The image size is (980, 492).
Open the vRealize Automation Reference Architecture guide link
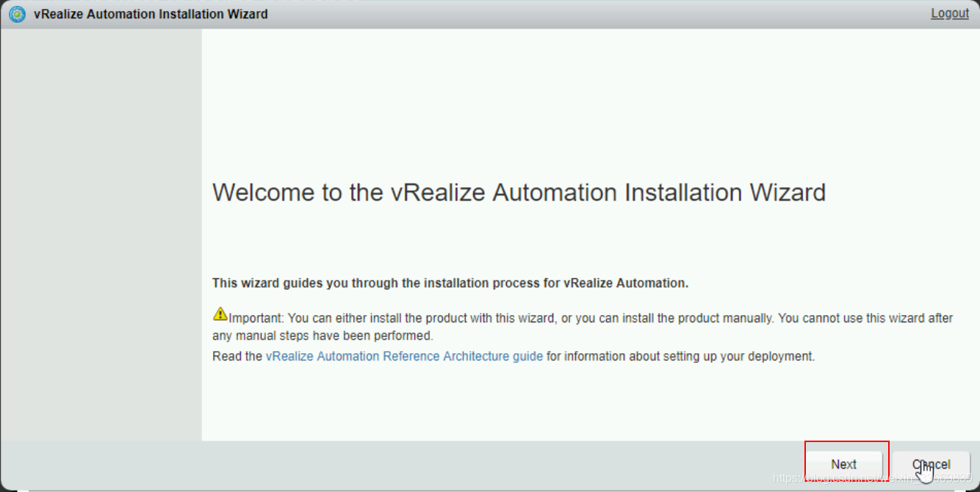tap(404, 356)
